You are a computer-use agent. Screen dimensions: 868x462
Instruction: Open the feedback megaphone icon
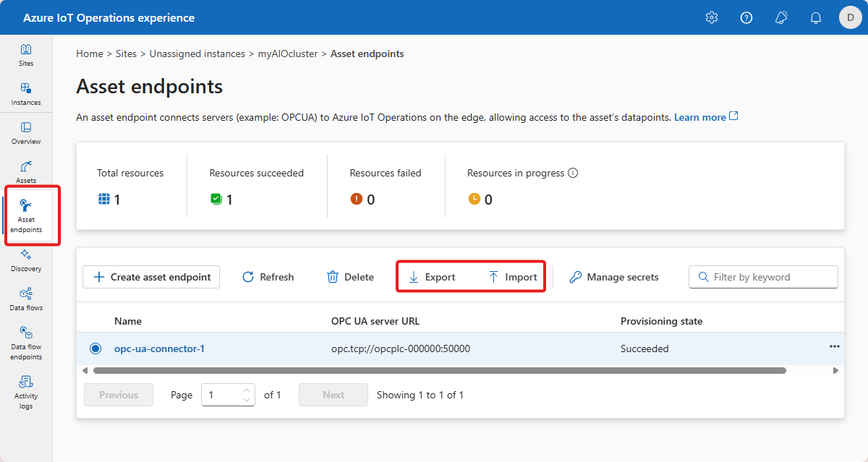(x=781, y=17)
